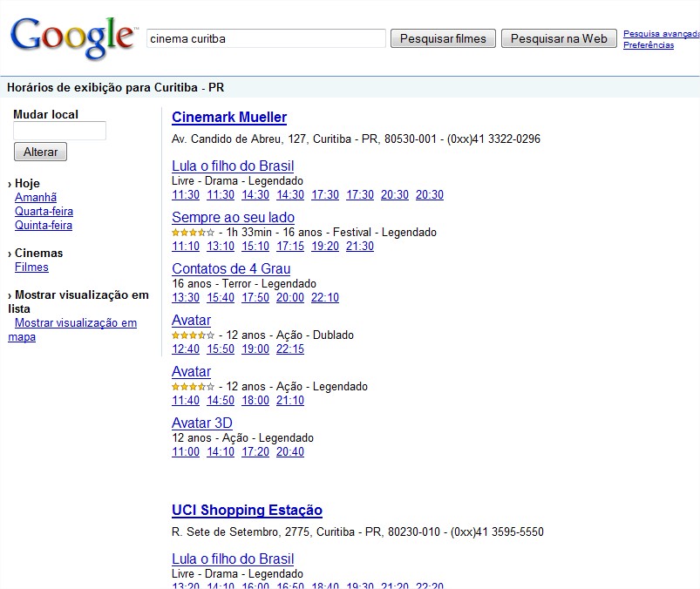Open the Sempre ao seu lado movie link
Screen dimensions: 700x589
coord(233,217)
